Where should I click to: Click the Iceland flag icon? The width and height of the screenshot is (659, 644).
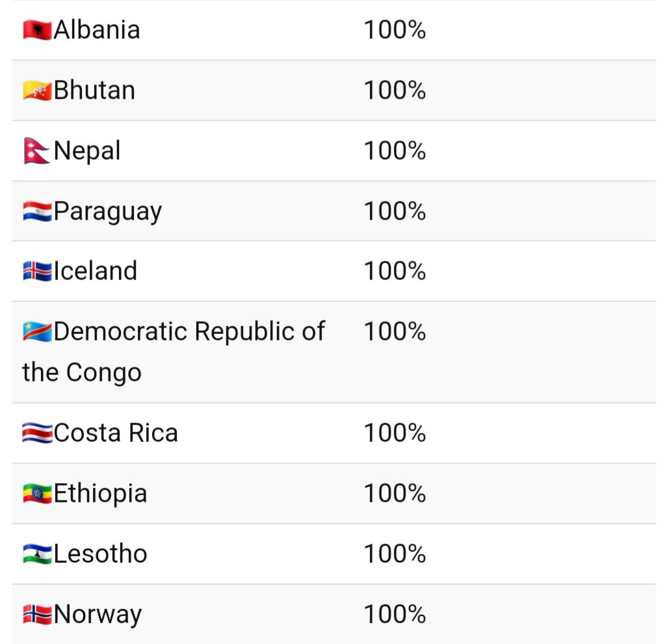point(37,271)
